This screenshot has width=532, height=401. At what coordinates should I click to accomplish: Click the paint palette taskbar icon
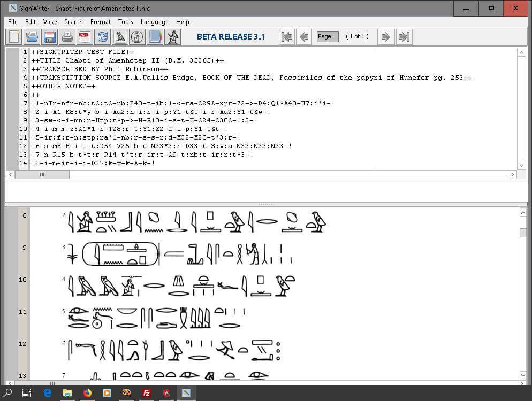click(x=126, y=392)
